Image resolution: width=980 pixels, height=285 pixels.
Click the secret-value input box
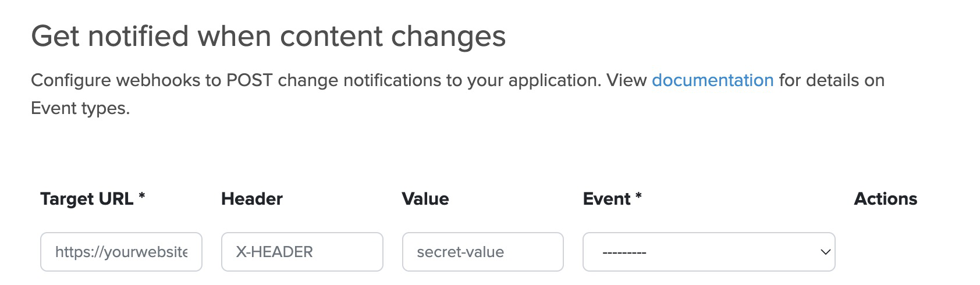click(x=482, y=252)
